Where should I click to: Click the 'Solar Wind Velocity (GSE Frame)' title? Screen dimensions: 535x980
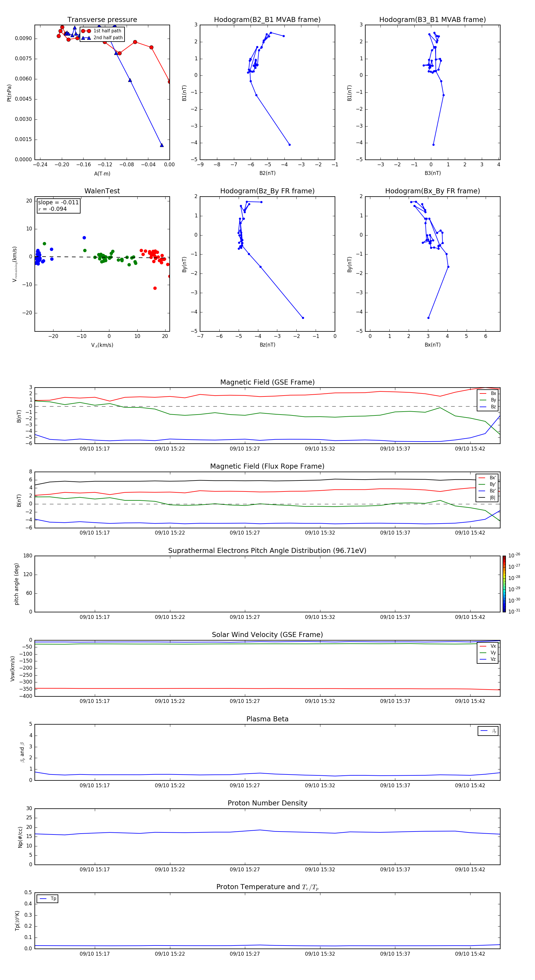point(267,635)
